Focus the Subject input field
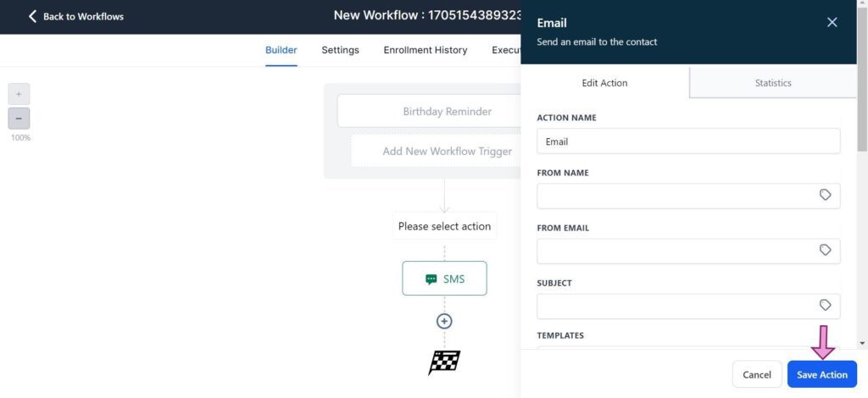The height and width of the screenshot is (398, 868). pos(688,307)
